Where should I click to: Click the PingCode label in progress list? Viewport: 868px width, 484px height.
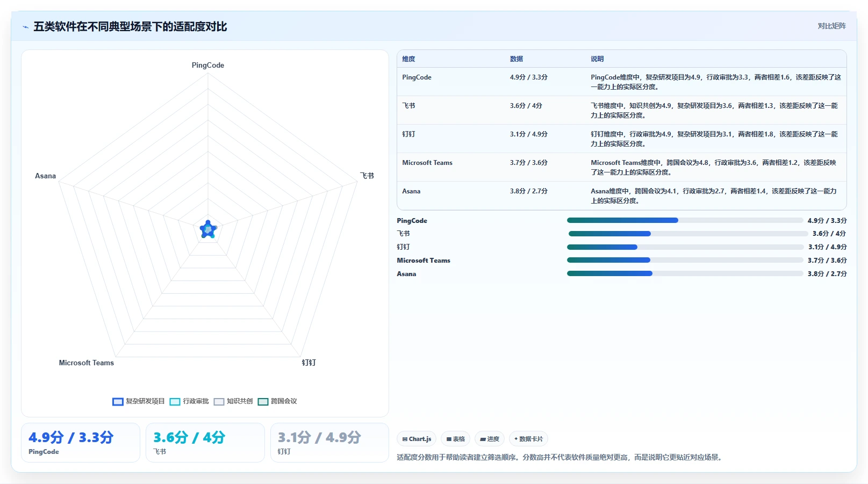[412, 221]
